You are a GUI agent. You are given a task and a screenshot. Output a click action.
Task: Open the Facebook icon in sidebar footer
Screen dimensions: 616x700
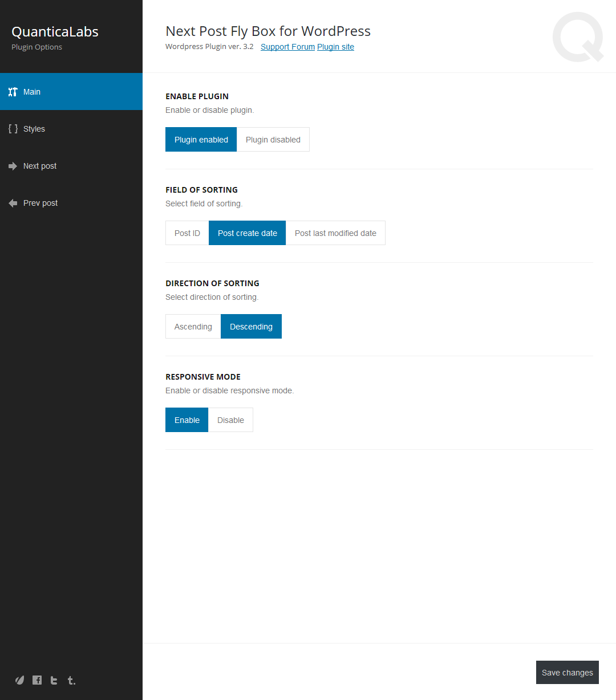pyautogui.click(x=37, y=680)
